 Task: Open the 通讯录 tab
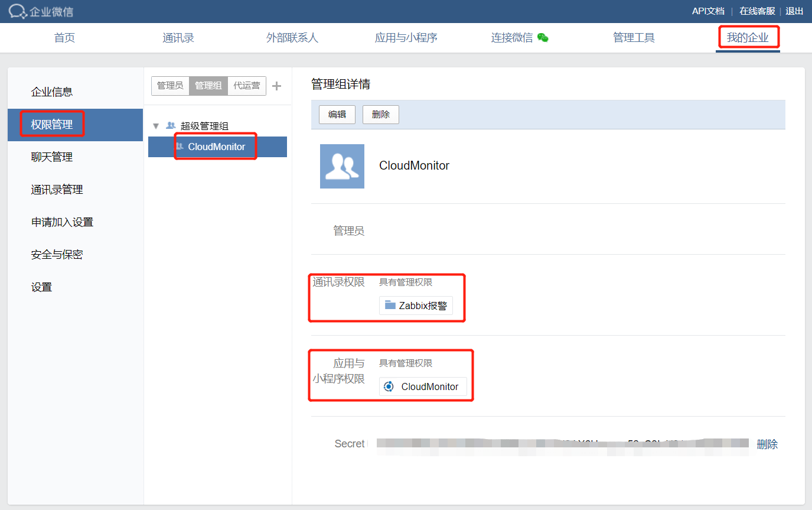(x=178, y=38)
